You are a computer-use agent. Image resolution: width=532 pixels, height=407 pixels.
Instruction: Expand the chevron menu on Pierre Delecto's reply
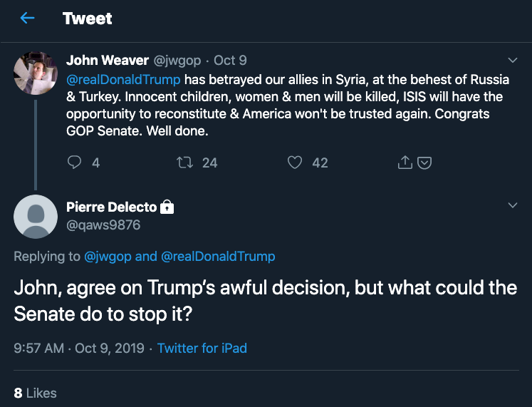coord(512,205)
